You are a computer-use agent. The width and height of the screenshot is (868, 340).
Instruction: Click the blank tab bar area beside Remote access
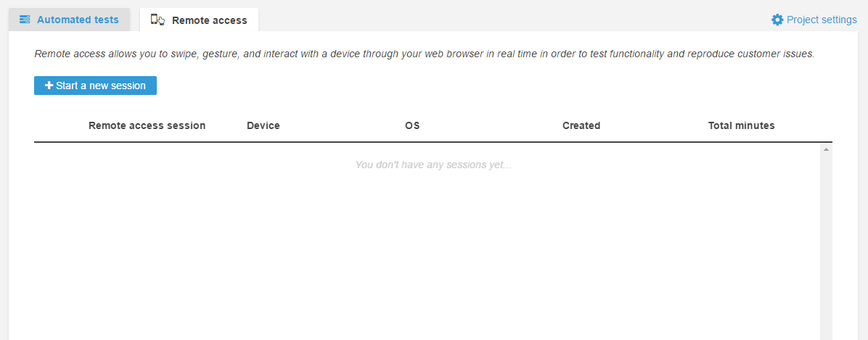tap(508, 20)
